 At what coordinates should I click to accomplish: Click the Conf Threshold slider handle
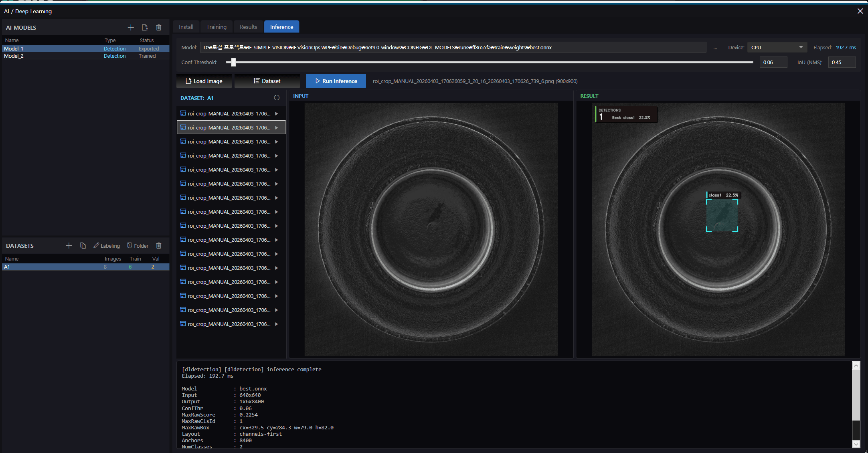[233, 62]
